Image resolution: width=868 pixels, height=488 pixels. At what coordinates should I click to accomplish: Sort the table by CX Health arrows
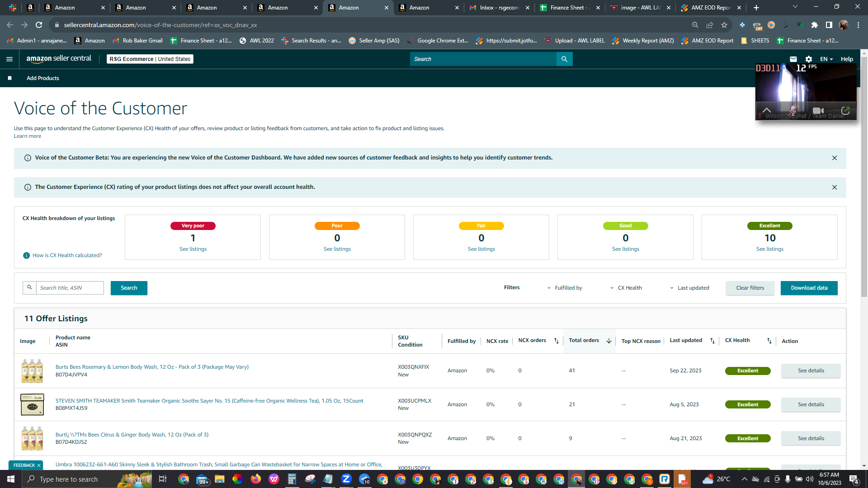point(769,341)
